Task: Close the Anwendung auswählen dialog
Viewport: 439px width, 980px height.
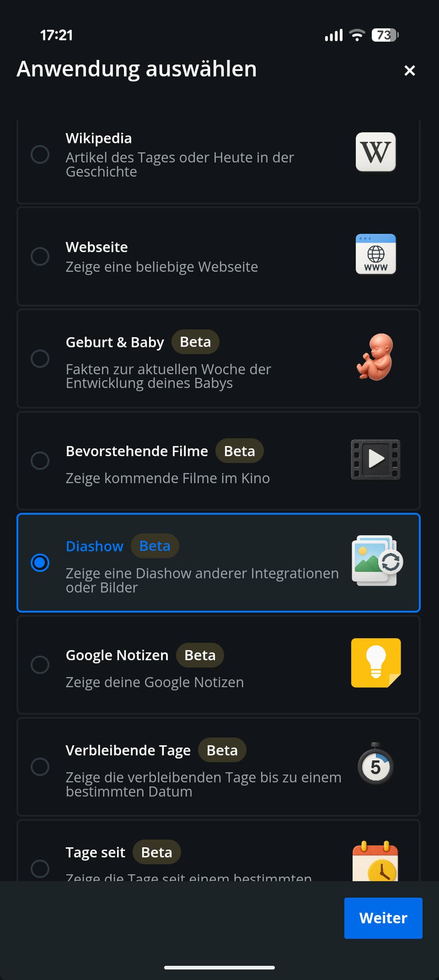Action: pyautogui.click(x=409, y=70)
